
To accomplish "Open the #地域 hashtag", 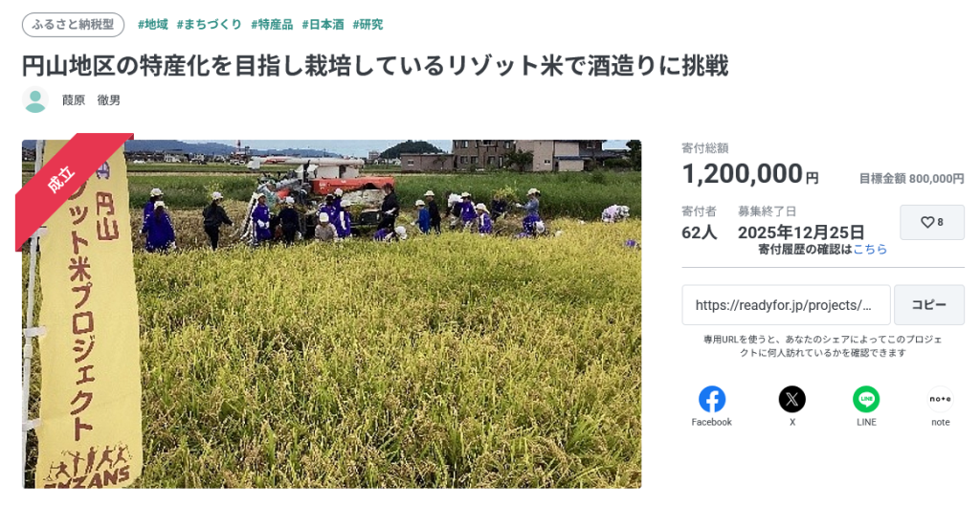I will 152,24.
